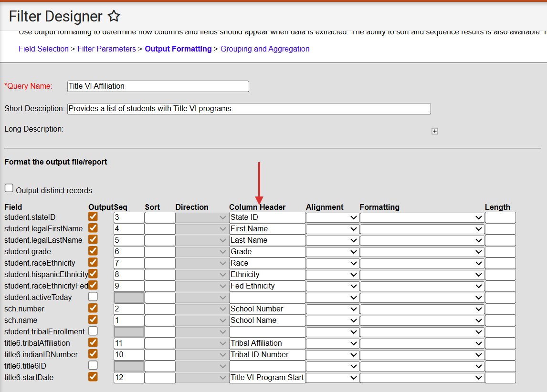The height and width of the screenshot is (392, 547).
Task: Uncheck student.legalLastName output checkbox
Action: [x=93, y=239]
